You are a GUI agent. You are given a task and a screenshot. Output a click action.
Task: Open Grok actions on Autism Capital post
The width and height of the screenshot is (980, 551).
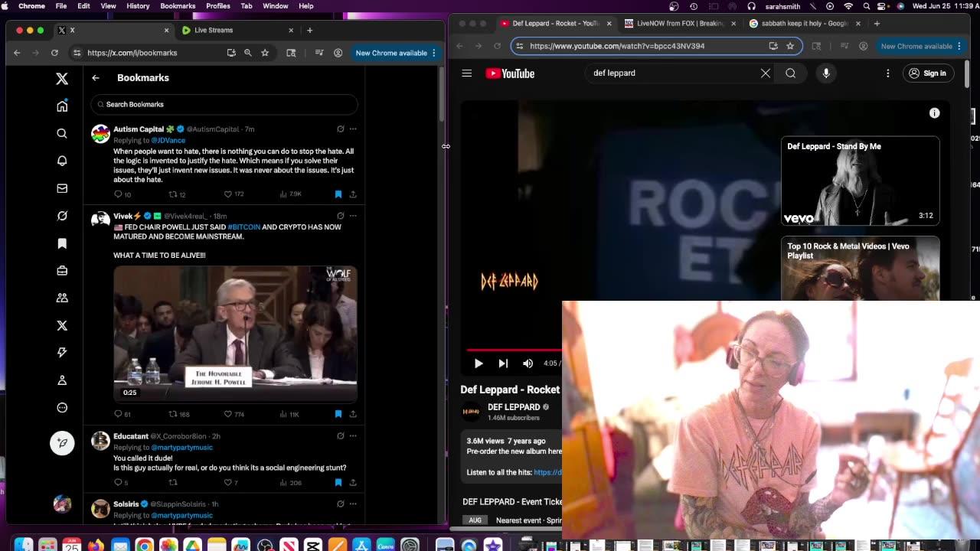[x=341, y=129]
